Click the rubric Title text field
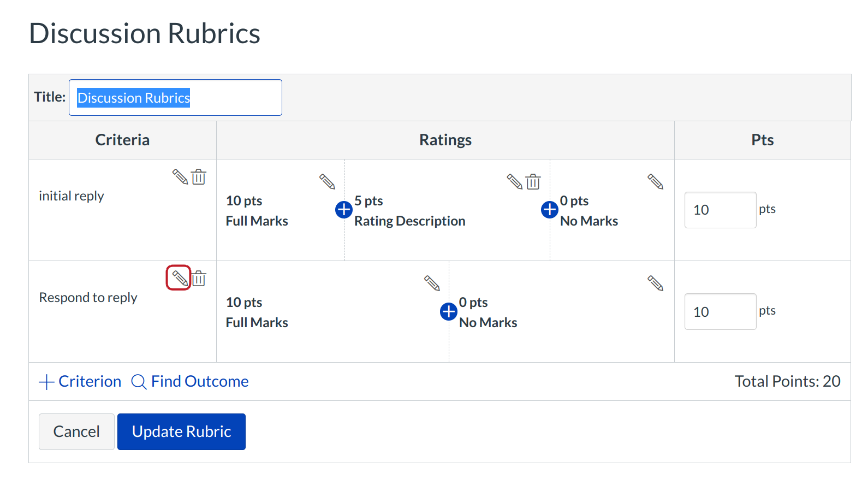 point(175,98)
